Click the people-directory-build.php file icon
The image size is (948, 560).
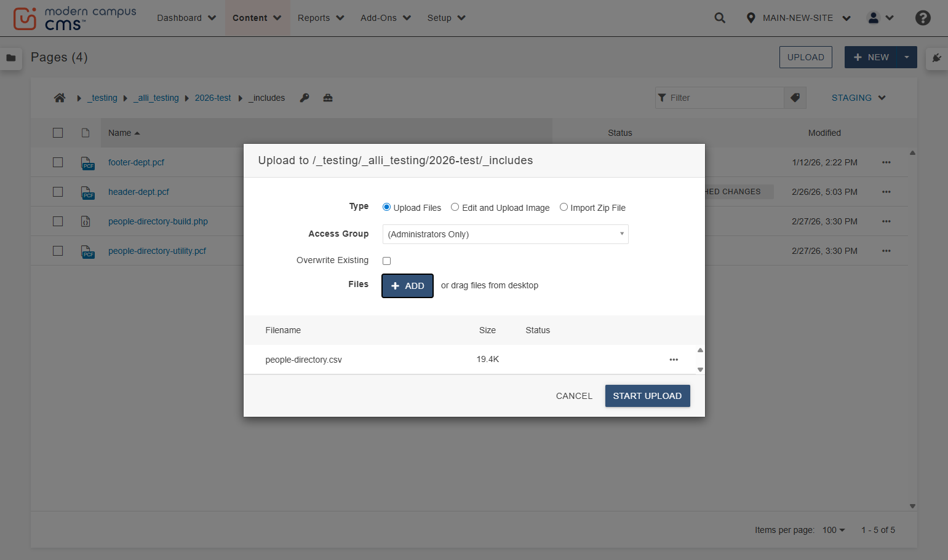click(86, 221)
